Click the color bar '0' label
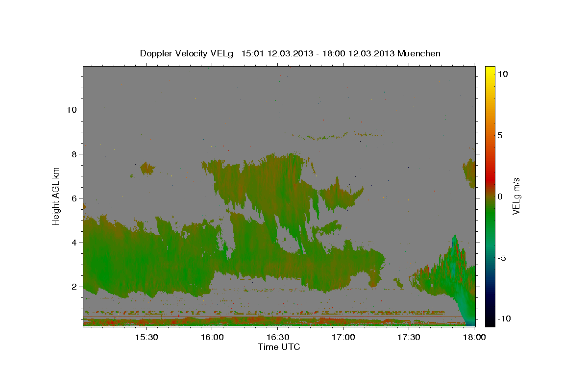 point(500,196)
